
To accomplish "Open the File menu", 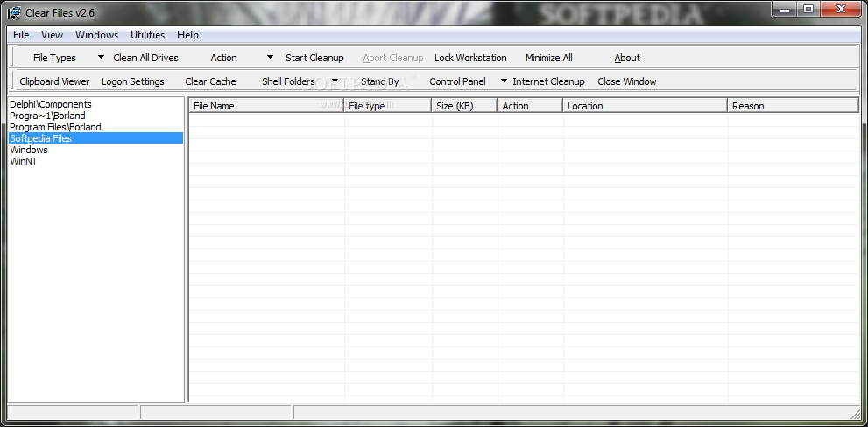I will tap(21, 35).
